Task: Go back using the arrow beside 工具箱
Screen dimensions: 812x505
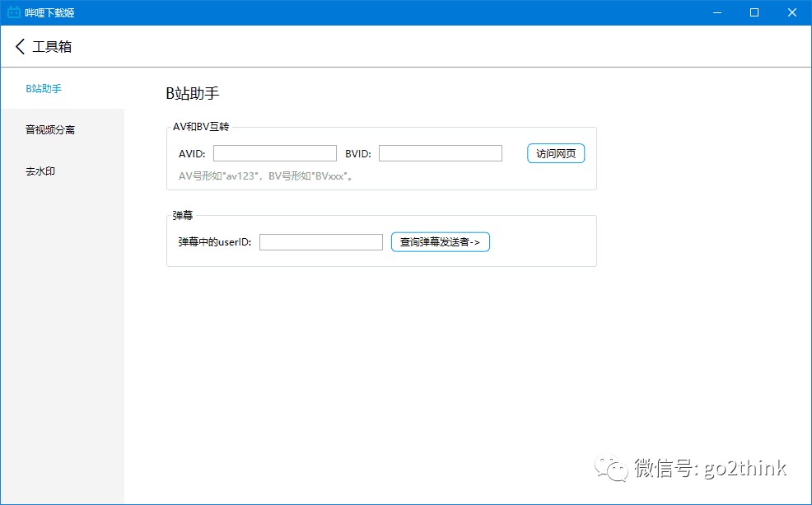Action: 20,47
